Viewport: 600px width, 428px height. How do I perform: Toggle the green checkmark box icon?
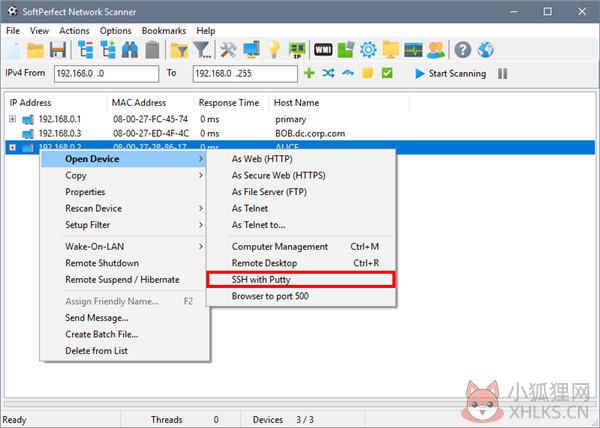[x=387, y=73]
